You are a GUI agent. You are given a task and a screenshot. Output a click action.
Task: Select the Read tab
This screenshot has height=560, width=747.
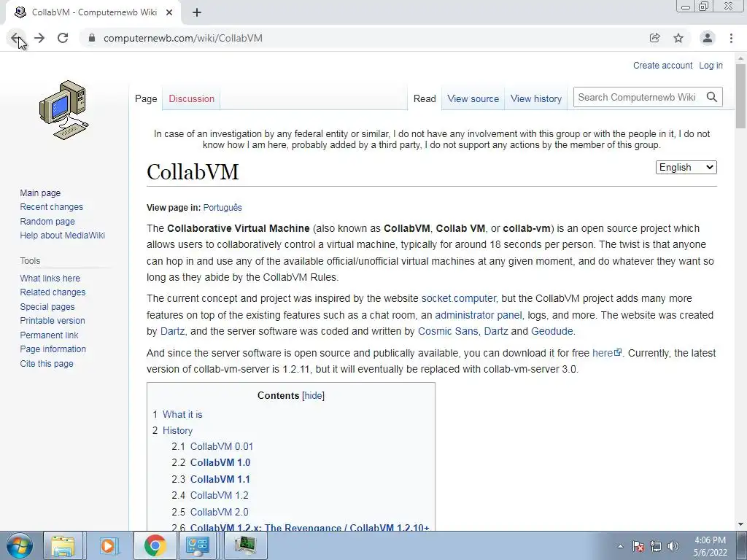pos(425,98)
